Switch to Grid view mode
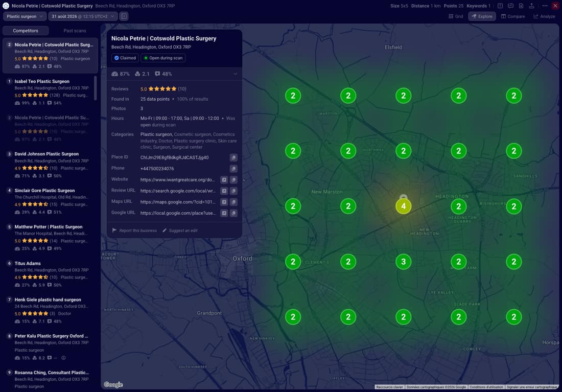 [456, 16]
